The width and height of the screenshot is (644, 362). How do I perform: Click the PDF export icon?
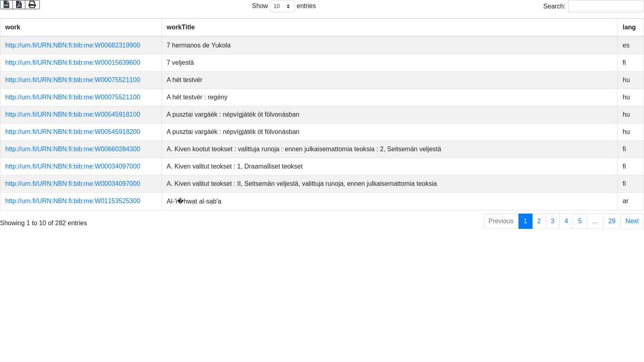19,4
